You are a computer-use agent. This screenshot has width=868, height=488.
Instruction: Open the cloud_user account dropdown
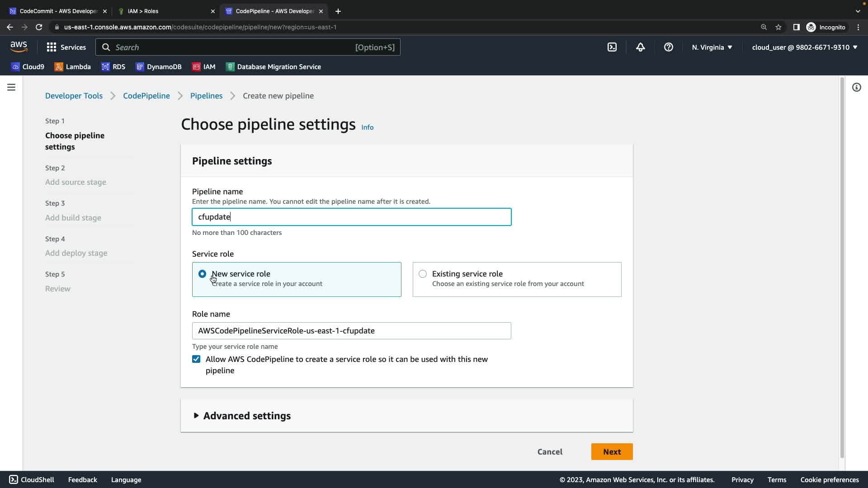(804, 47)
